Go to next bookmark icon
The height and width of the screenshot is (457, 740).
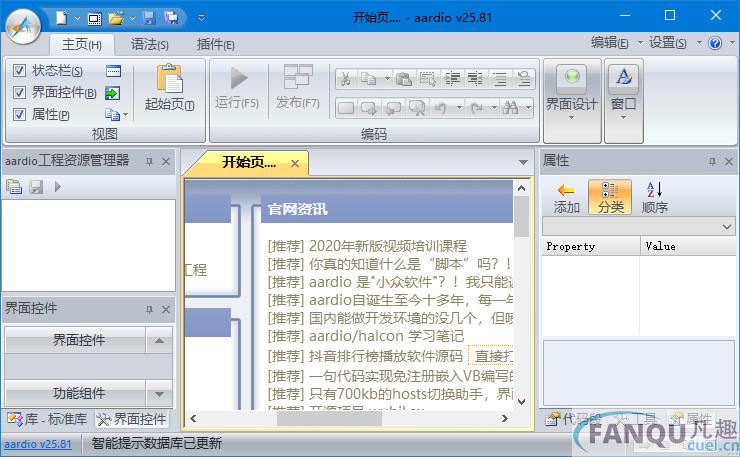(369, 108)
